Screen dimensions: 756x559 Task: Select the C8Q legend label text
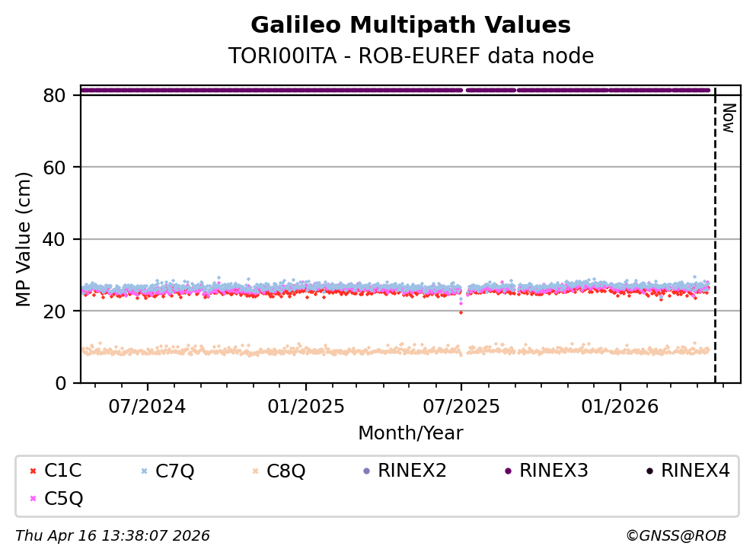click(x=286, y=471)
